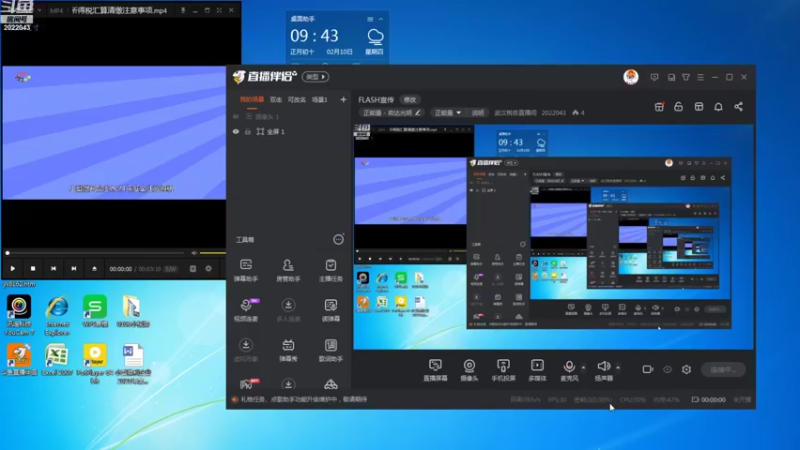Skip to the next track in the media player
The image size is (800, 450).
[x=74, y=268]
